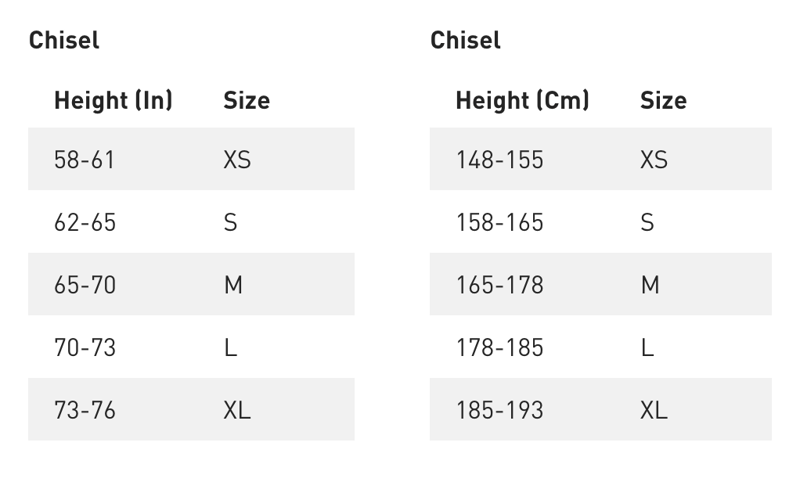Click the 70-73 height cell
The height and width of the screenshot is (482, 800).
coord(85,348)
